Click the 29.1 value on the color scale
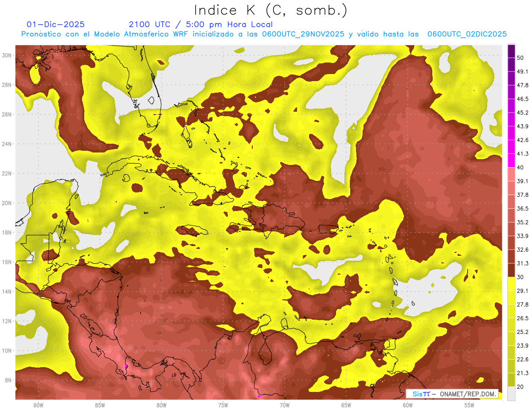The height and width of the screenshot is (411, 532). 523,291
